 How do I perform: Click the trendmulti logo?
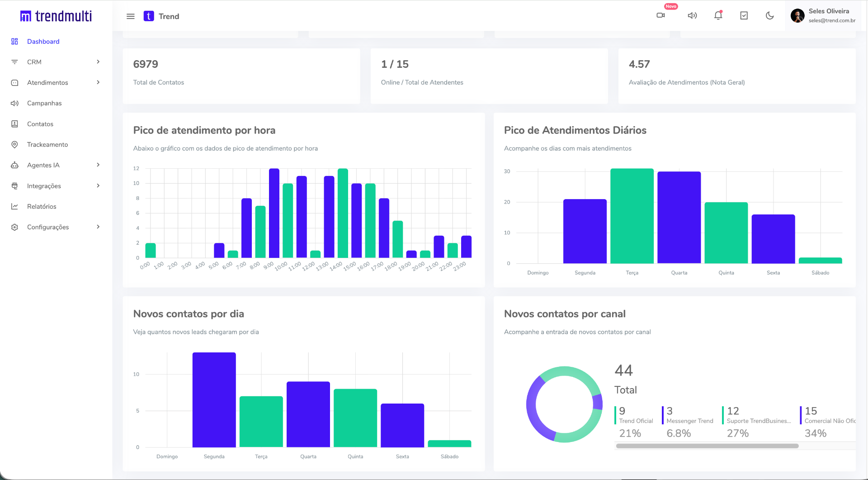pyautogui.click(x=56, y=16)
